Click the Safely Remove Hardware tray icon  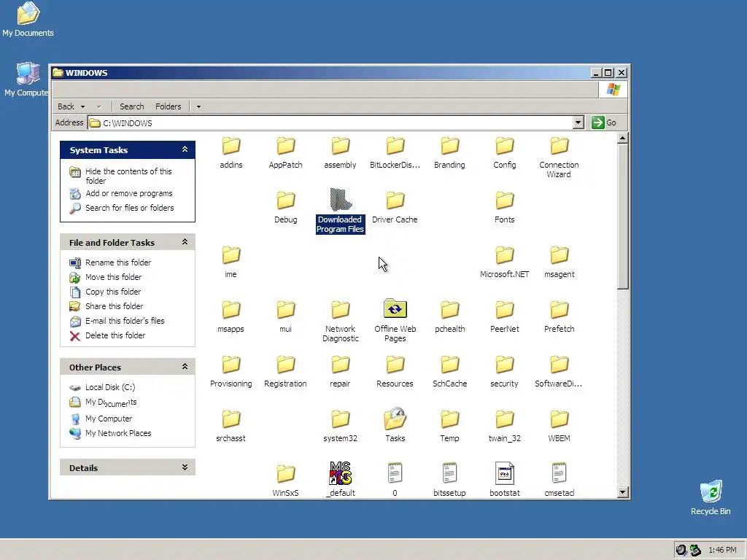(695, 550)
